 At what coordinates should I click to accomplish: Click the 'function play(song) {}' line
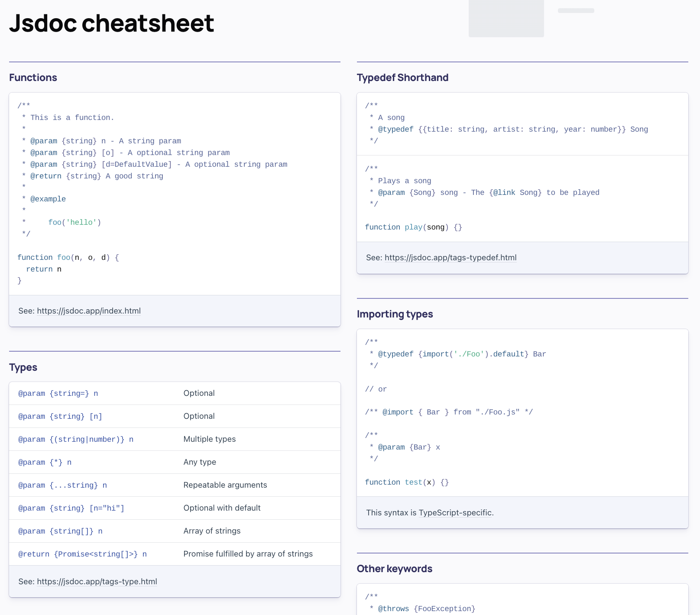(414, 227)
